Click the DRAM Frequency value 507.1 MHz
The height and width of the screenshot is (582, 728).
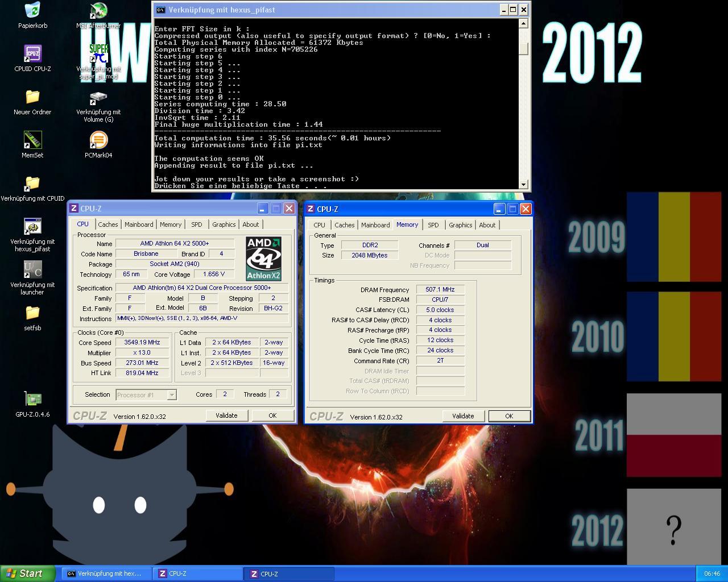(440, 289)
